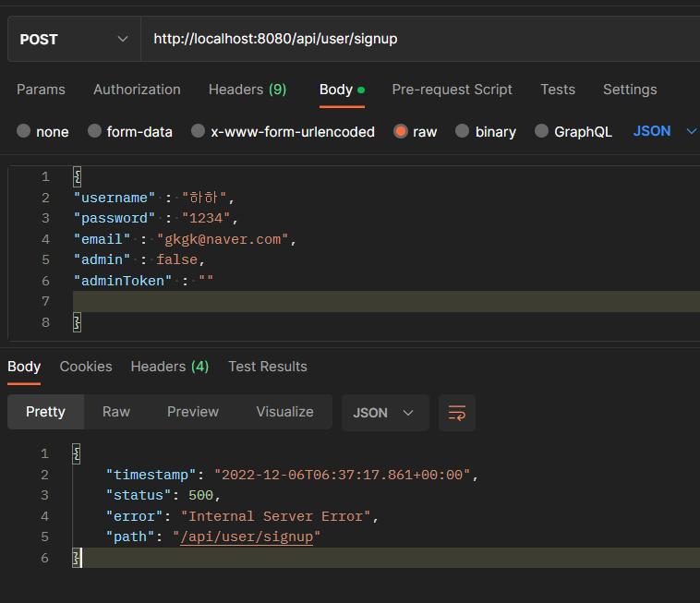700x603 pixels.
Task: Open the Test Results tab
Action: pos(268,367)
